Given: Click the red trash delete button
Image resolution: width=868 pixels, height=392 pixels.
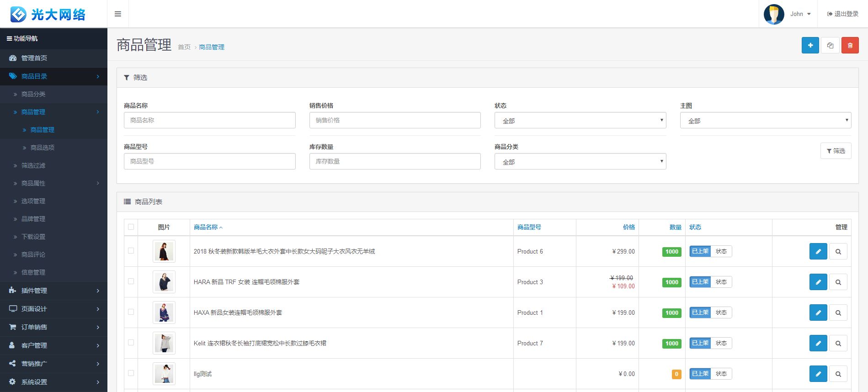Looking at the screenshot, I should 850,45.
